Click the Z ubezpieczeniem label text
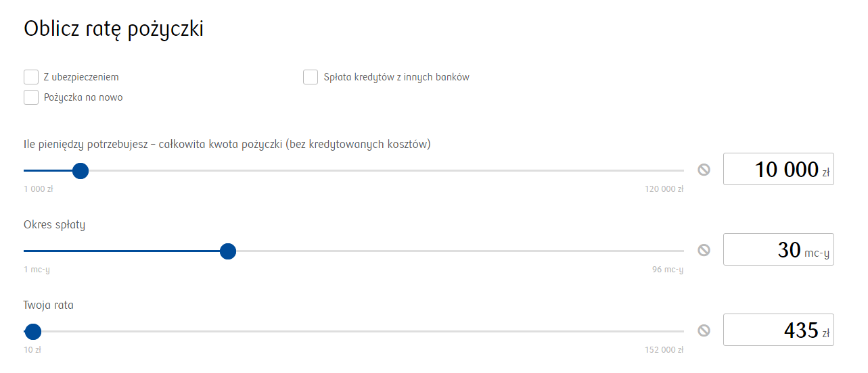 pos(81,77)
